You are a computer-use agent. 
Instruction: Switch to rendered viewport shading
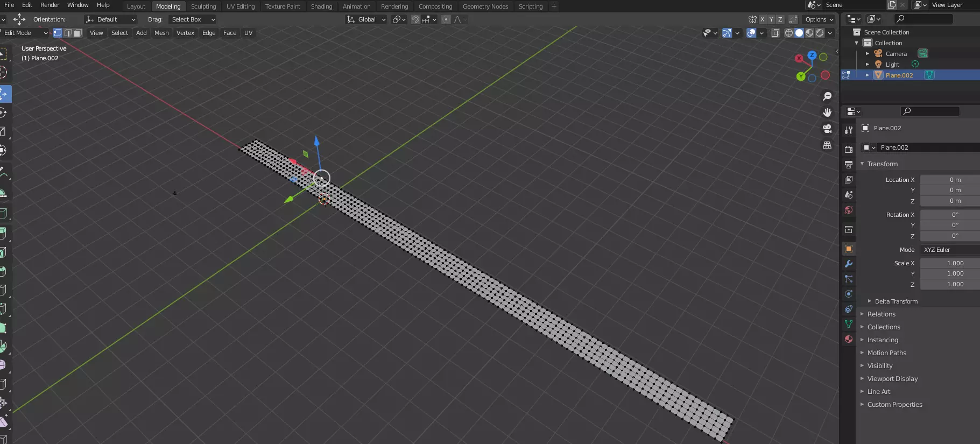(820, 33)
